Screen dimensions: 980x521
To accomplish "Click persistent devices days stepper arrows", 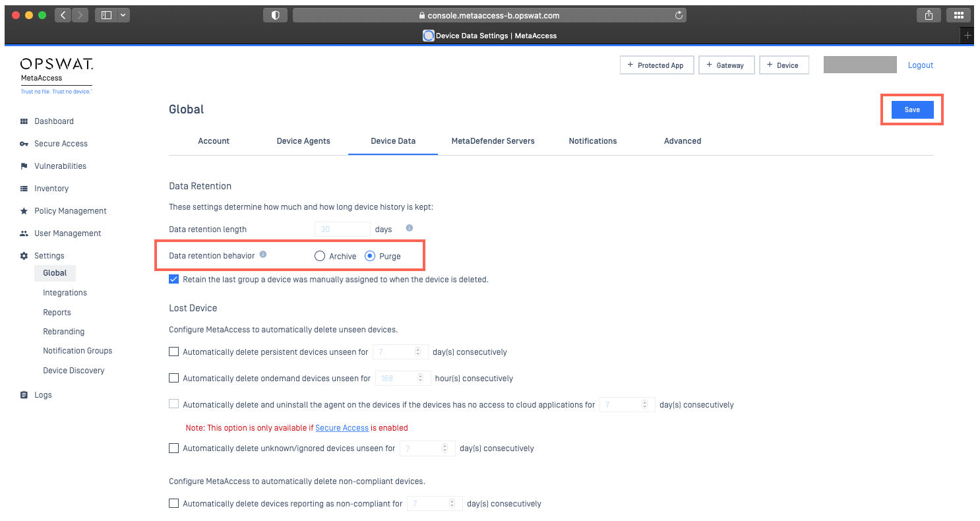I will tap(417, 352).
